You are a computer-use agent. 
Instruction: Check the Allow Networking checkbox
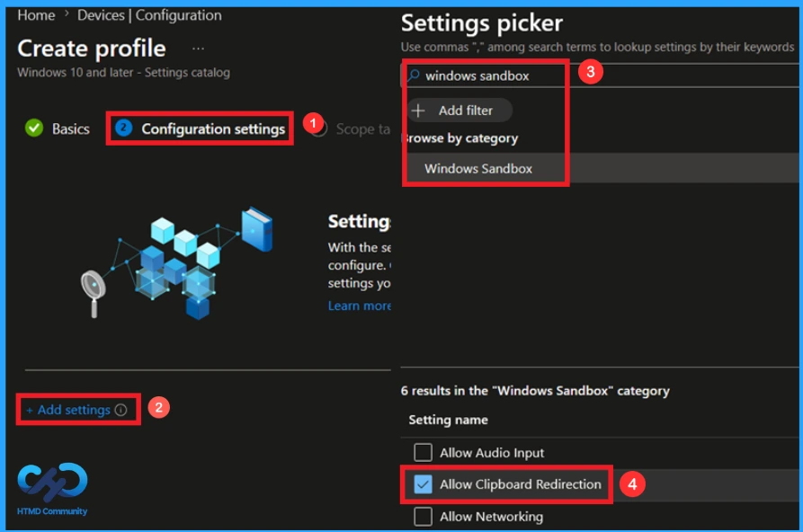[423, 516]
